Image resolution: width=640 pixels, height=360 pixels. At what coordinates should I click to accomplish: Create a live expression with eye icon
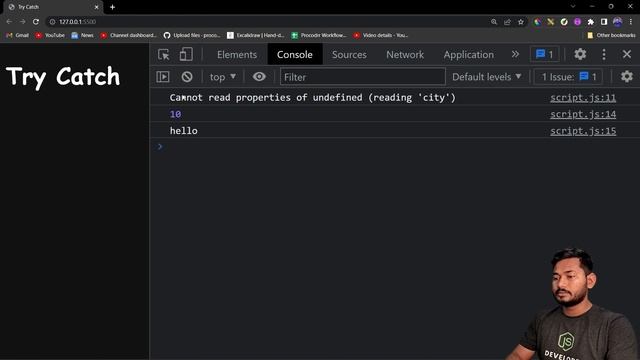(x=259, y=77)
